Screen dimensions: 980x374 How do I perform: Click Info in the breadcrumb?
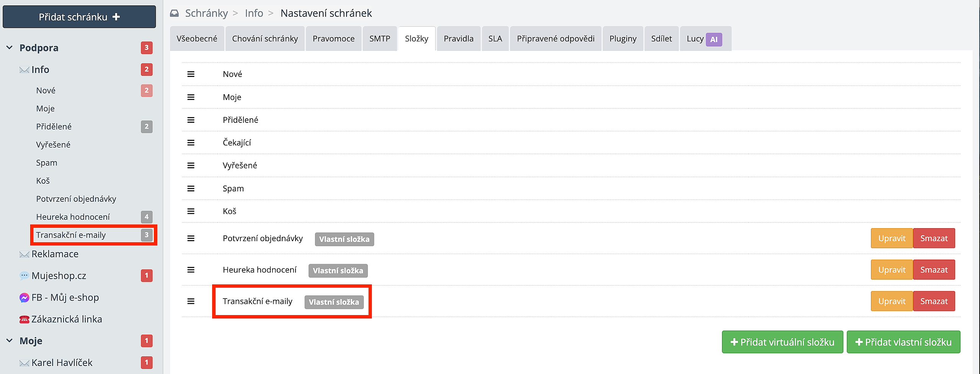[x=254, y=13]
